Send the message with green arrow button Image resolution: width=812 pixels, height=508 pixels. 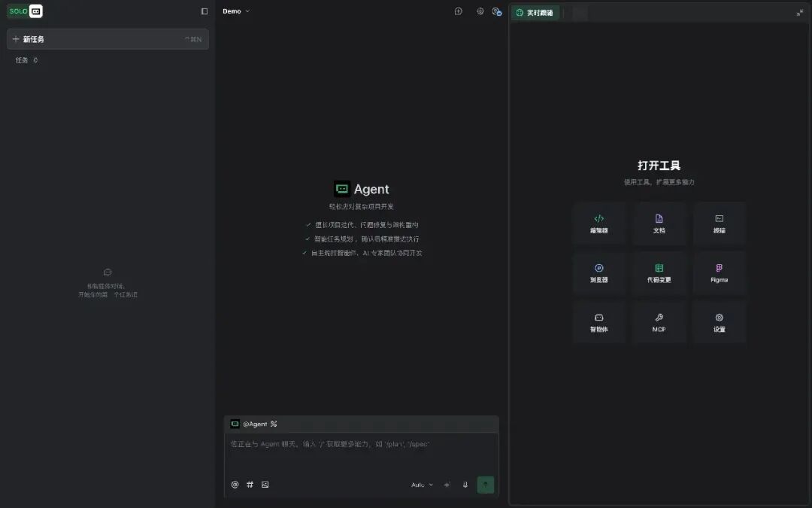coord(485,485)
